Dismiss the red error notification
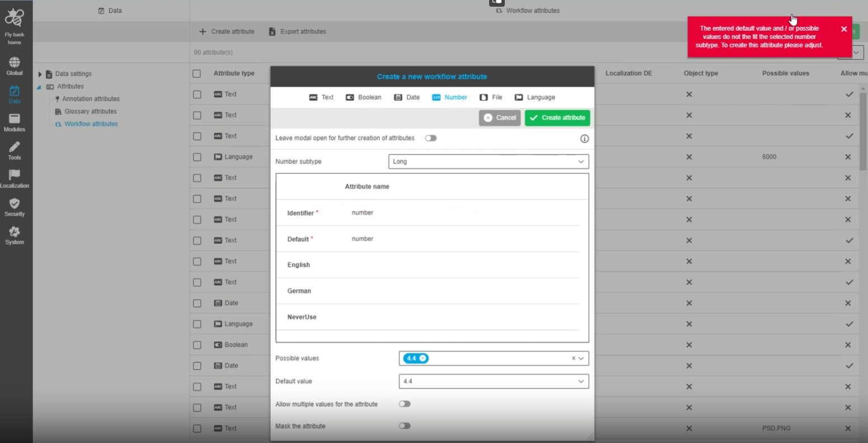The height and width of the screenshot is (443, 868). point(844,29)
